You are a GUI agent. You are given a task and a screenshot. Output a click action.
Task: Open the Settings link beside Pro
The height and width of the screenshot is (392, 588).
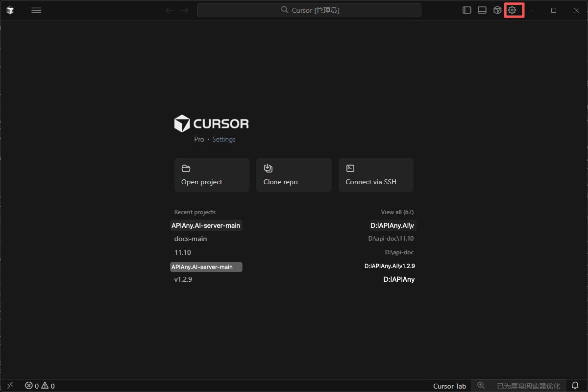click(224, 139)
